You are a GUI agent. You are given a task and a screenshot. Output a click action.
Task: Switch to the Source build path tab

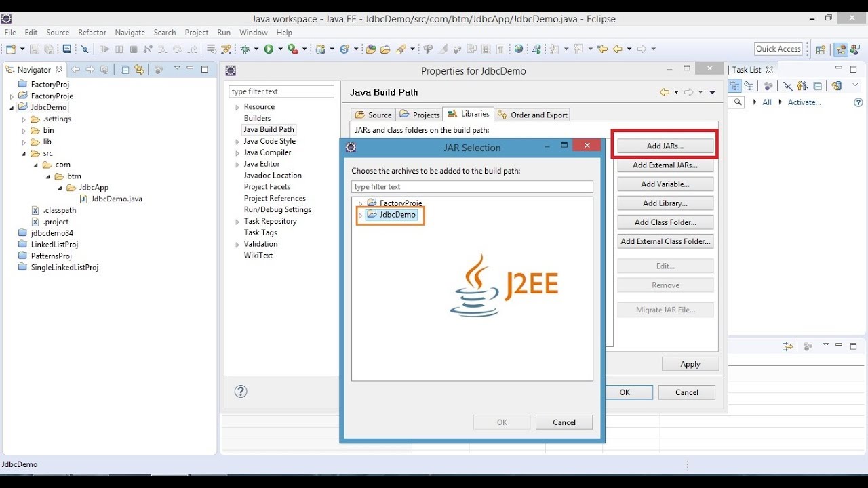(372, 115)
